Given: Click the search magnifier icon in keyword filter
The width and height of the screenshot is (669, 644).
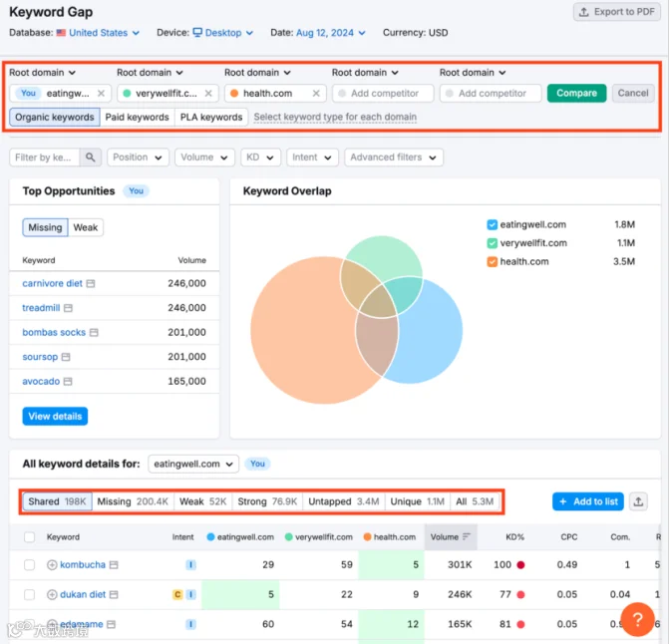Looking at the screenshot, I should coord(90,158).
